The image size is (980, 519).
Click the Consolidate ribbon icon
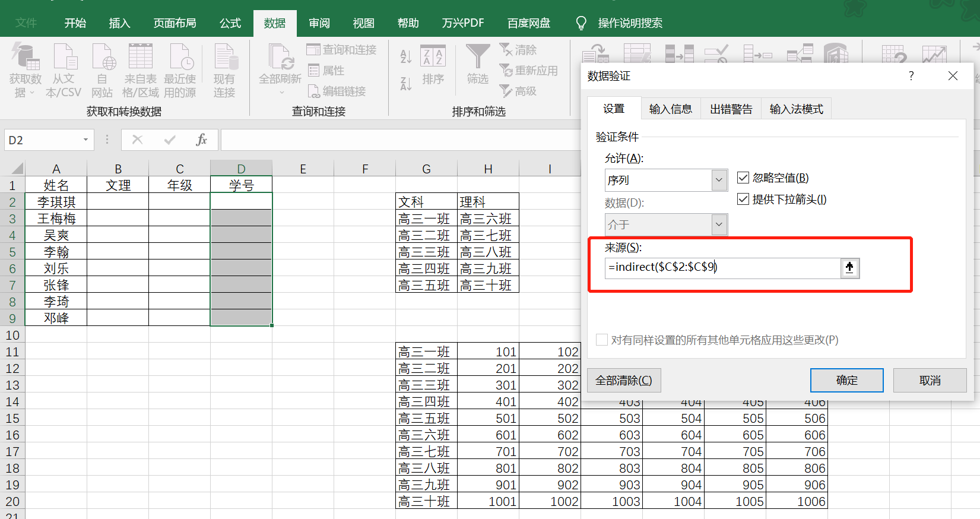point(758,54)
